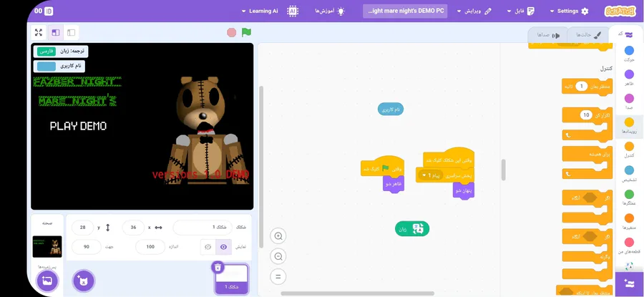
Task: Click the repeat 10 block in palette
Action: pos(587,125)
